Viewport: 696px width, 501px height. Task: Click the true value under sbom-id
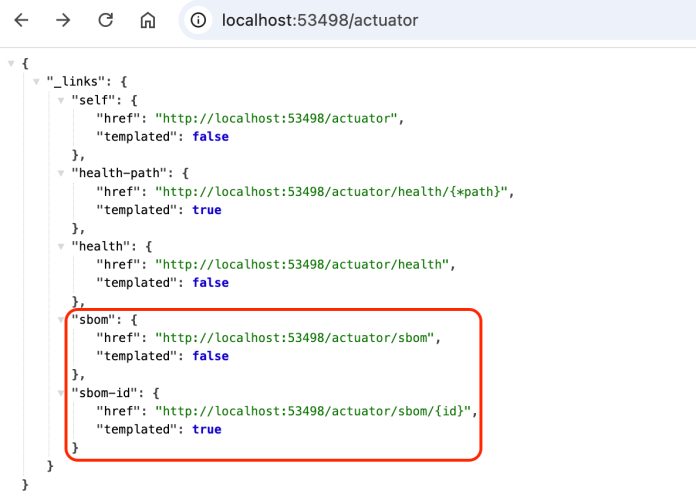click(204, 429)
